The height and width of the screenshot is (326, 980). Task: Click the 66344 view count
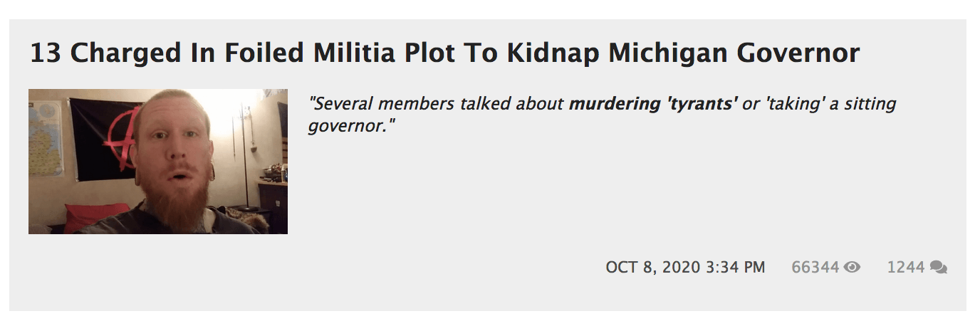point(815,268)
